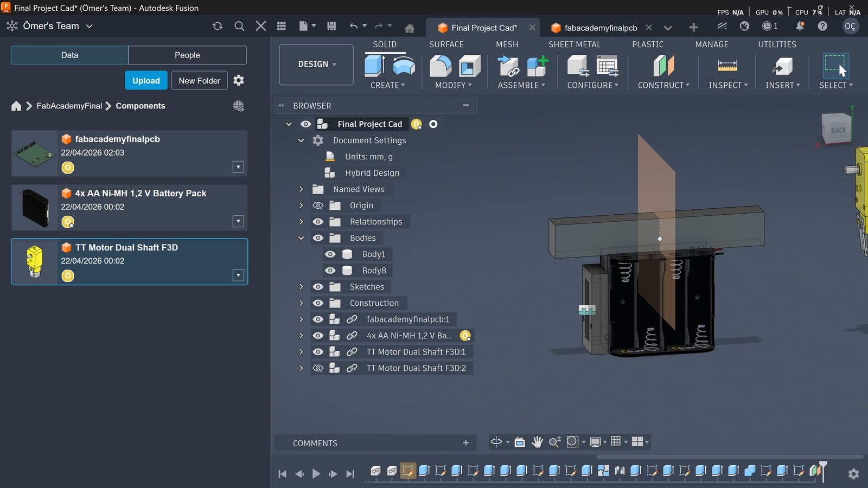868x488 pixels.
Task: Show TT Motor Dual Shaft F3D:2
Action: pos(318,368)
